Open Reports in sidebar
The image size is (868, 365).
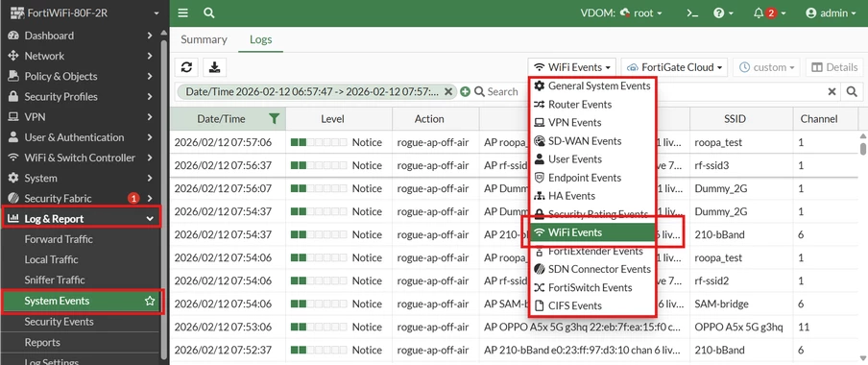pos(42,342)
